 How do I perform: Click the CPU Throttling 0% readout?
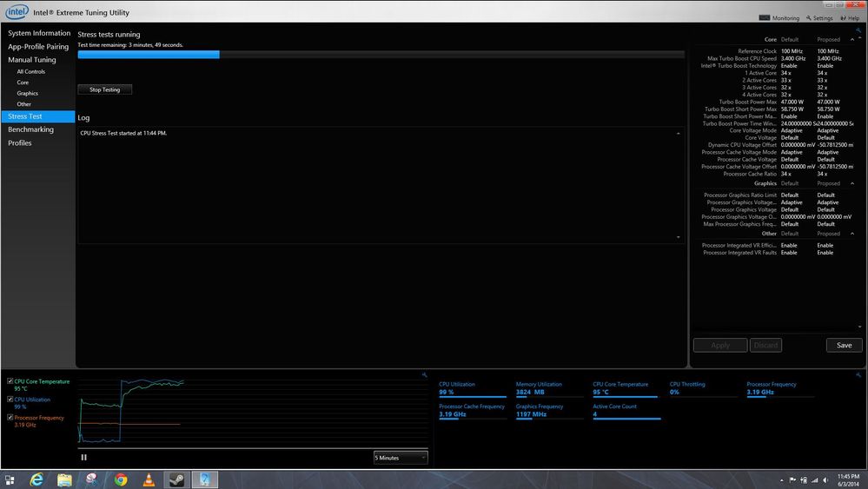pos(703,388)
